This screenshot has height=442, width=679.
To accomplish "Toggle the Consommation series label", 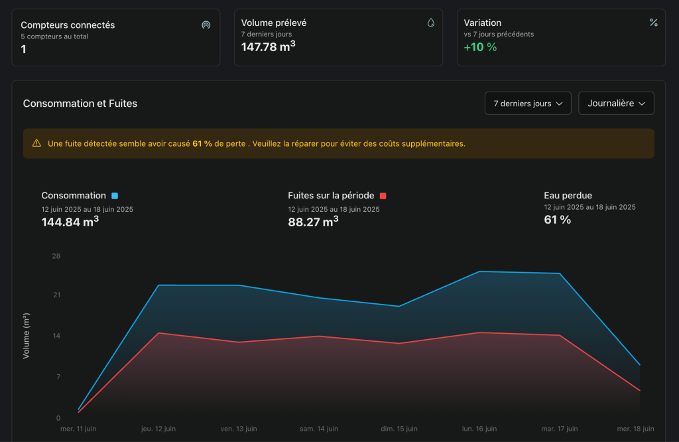I will tap(74, 196).
